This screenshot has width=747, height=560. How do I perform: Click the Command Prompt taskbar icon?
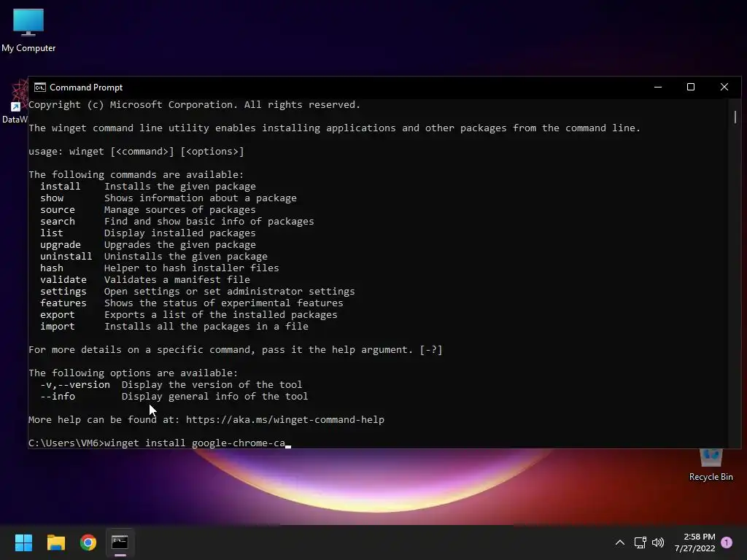[120, 542]
